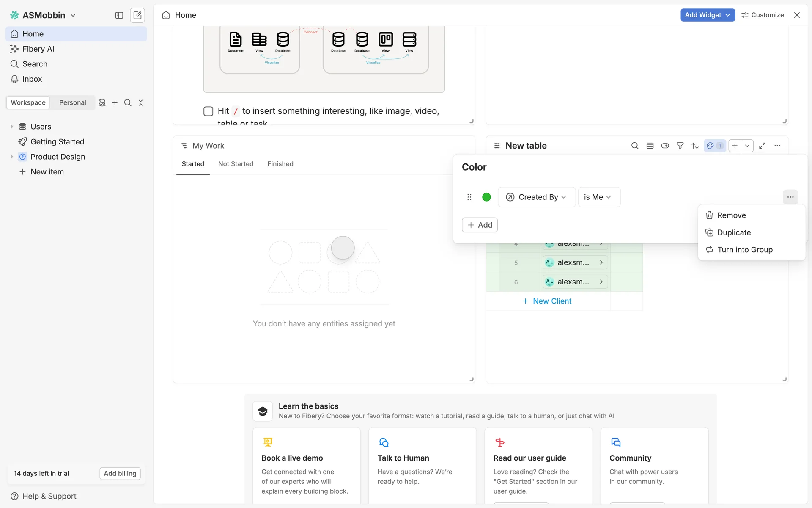
Task: Open the fields layout icon in New table
Action: point(650,146)
